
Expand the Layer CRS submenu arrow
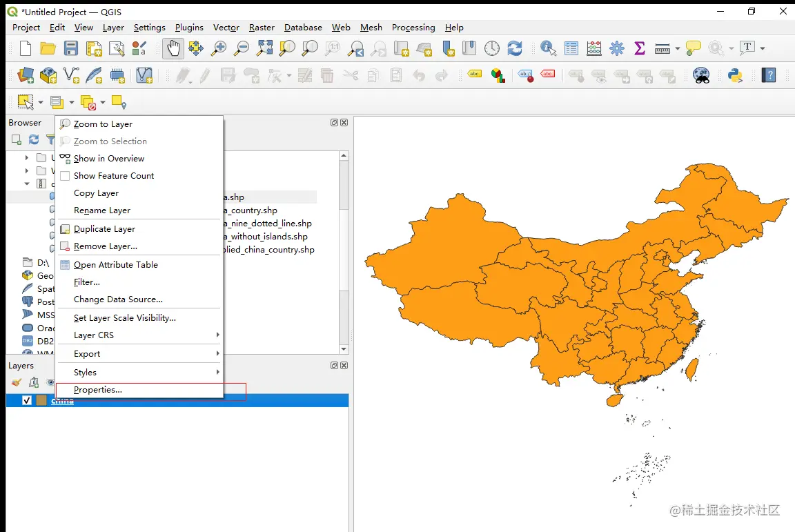(217, 335)
